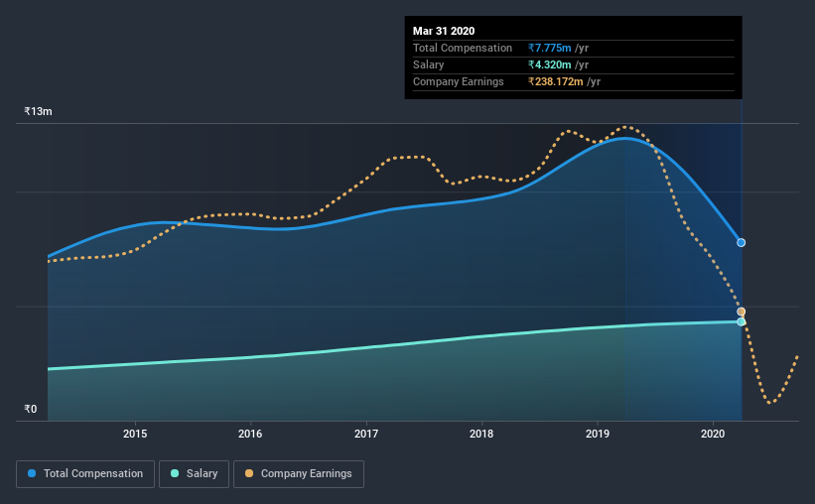Click the Mar 31 2020 tooltip date
Screen dimensions: 815x504
pyautogui.click(x=444, y=31)
